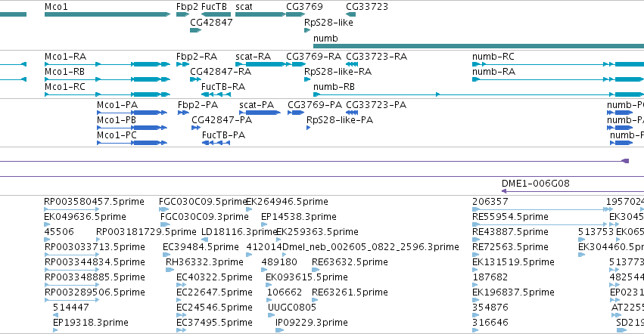This screenshot has height=334, width=644.
Task: Click EST FGC030C09.3prime
Action: 165,224
